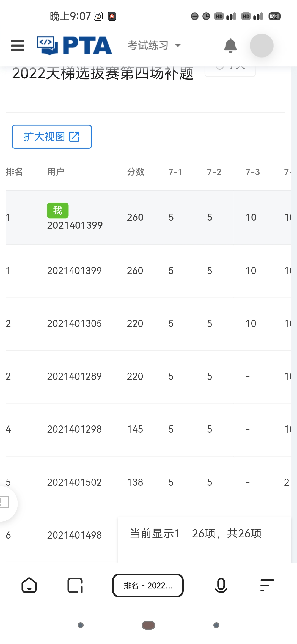This screenshot has width=297, height=644.
Task: Click the 排名 column header
Action: tap(14, 172)
